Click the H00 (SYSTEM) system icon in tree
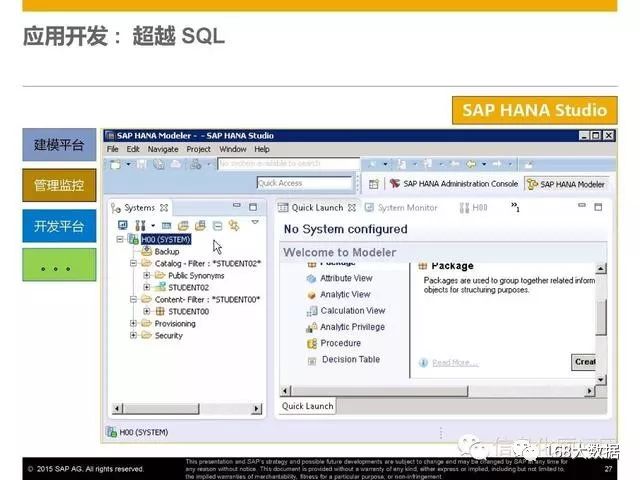 pos(133,239)
